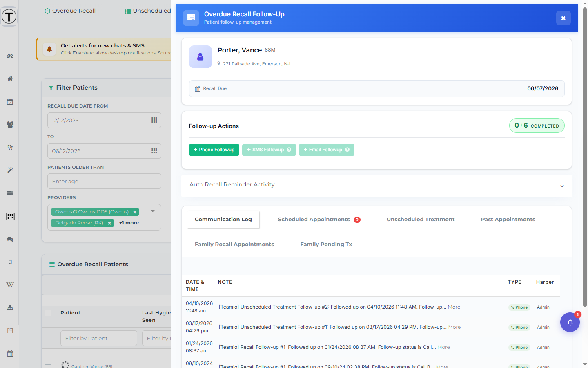The height and width of the screenshot is (368, 588).
Task: Open Family Pending Tx tab
Action: [326, 245]
